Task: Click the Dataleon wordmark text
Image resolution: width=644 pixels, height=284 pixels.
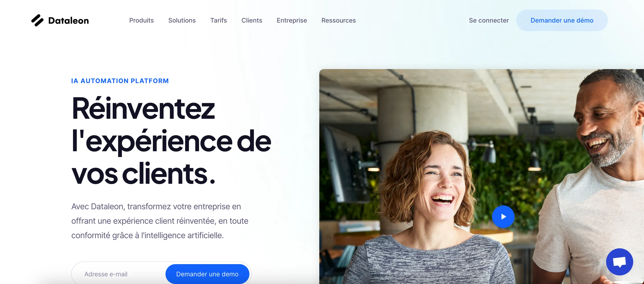Action: (68, 21)
